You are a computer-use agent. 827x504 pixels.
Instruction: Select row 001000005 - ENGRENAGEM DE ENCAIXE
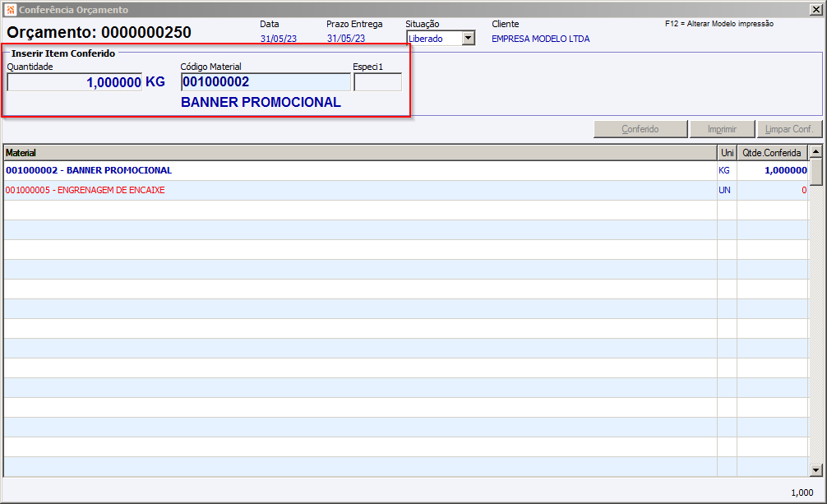405,190
